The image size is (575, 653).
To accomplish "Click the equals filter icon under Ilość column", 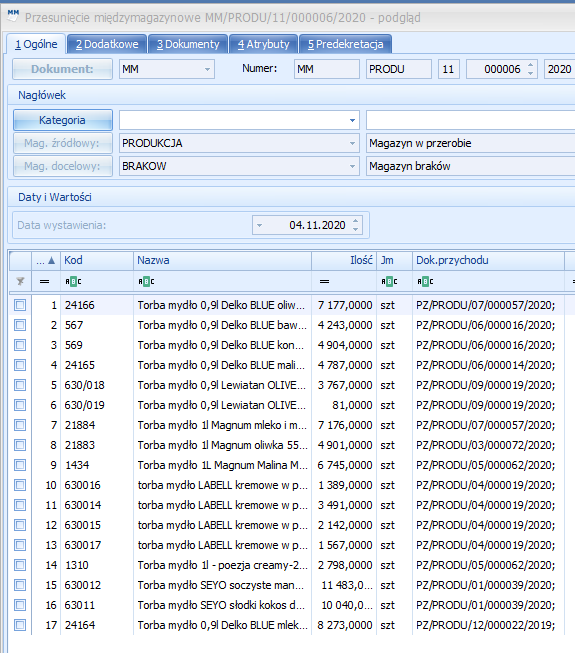I will tap(324, 282).
